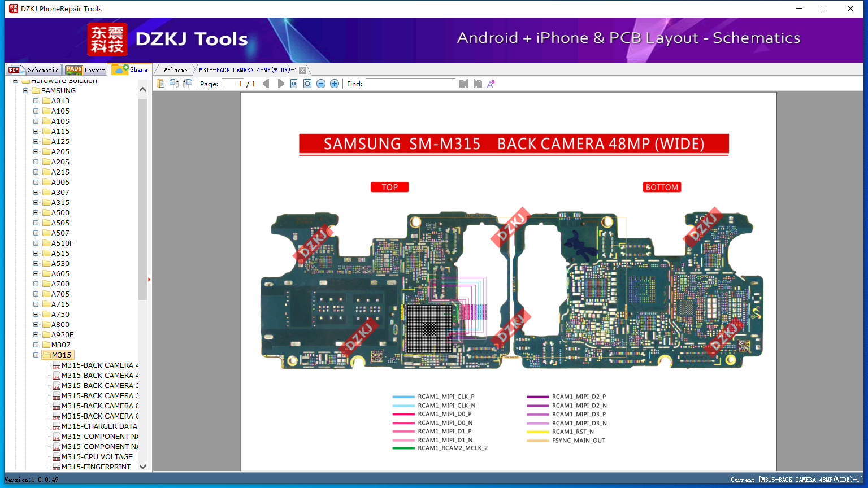Find the next search match
The image size is (868, 488).
pyautogui.click(x=478, y=84)
